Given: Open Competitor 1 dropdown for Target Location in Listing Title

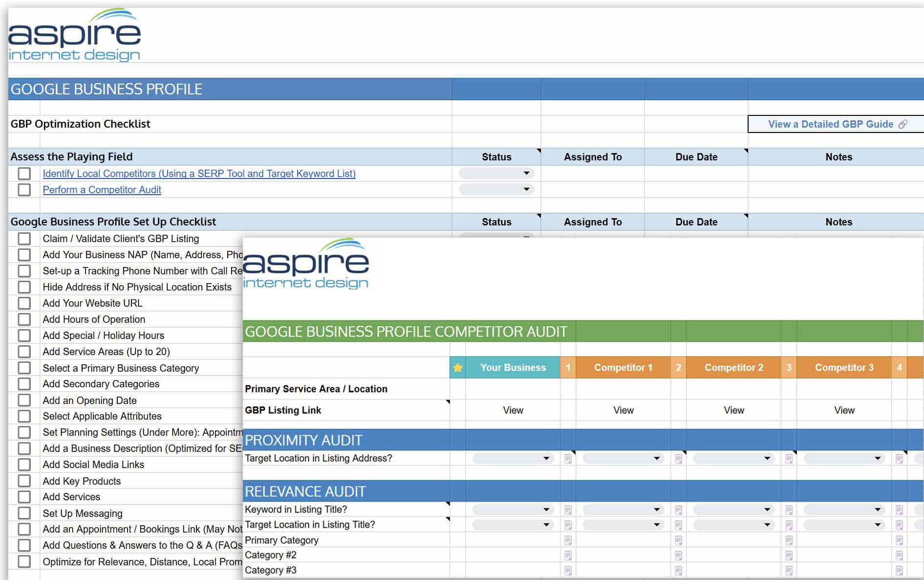Looking at the screenshot, I should click(x=623, y=525).
